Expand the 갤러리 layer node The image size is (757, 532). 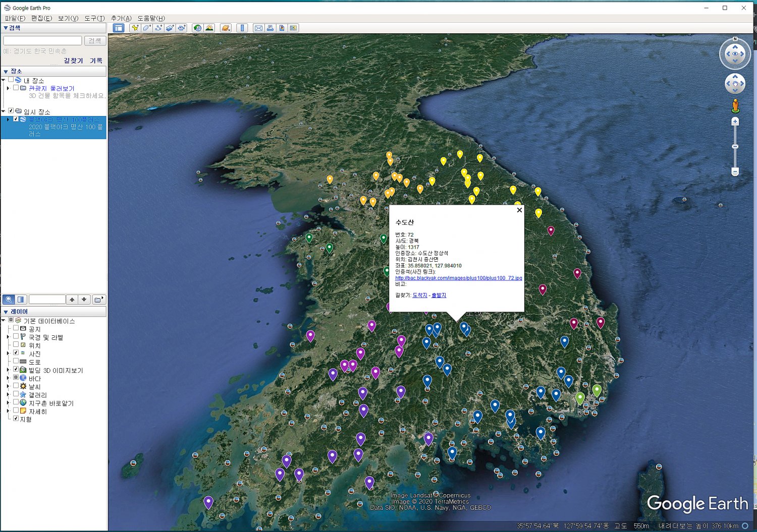[x=8, y=394]
